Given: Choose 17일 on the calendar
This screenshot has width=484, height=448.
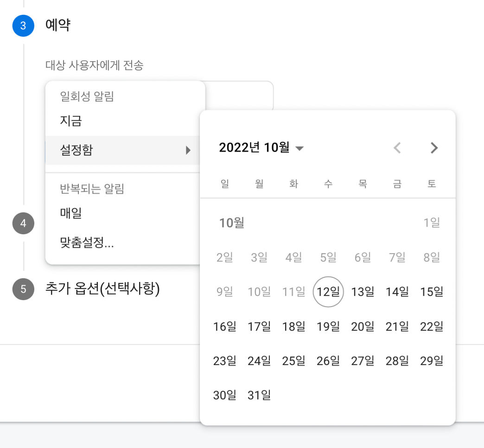Looking at the screenshot, I should (259, 326).
